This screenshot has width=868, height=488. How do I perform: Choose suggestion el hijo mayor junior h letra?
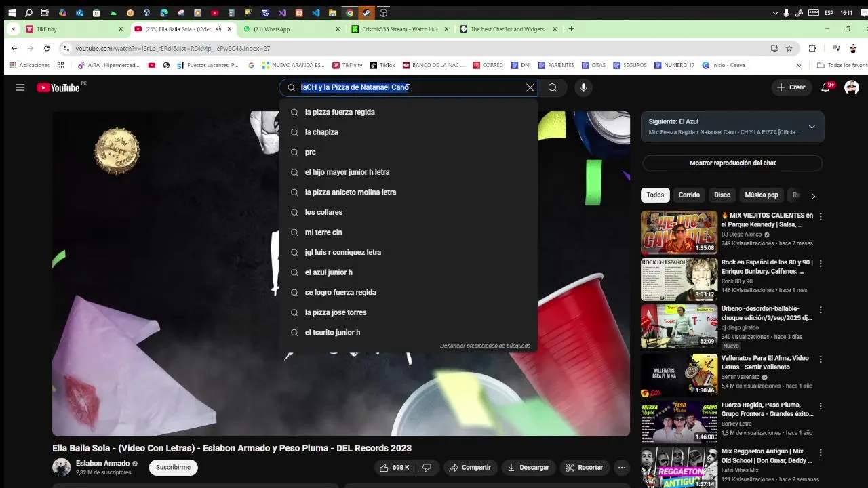408,172
